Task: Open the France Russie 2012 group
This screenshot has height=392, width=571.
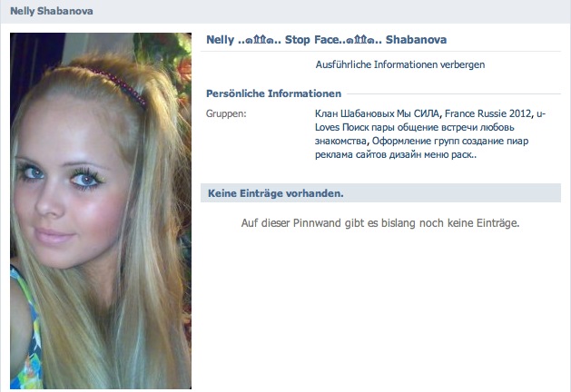Action: tap(488, 113)
